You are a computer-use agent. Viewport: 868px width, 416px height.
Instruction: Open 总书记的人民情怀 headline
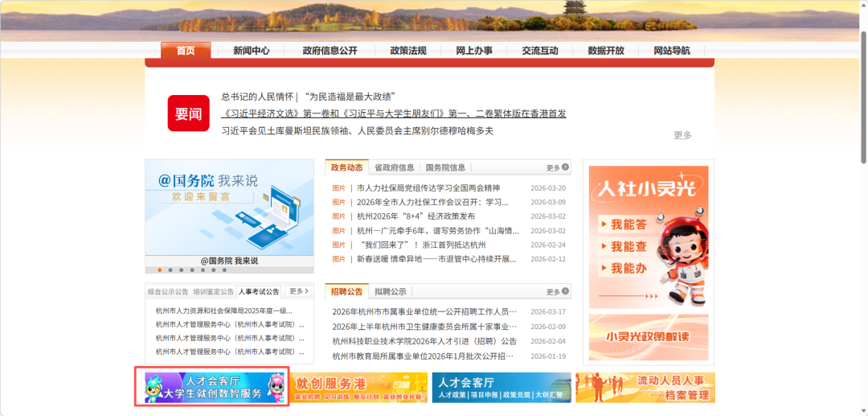point(309,97)
